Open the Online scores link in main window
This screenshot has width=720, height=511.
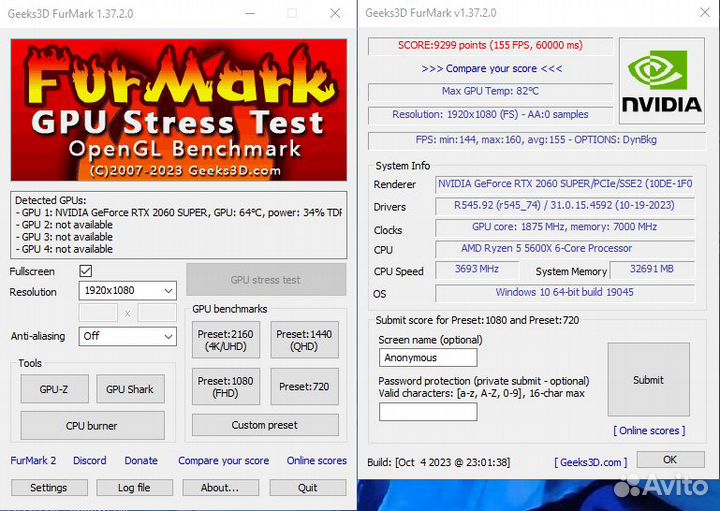[x=317, y=460]
